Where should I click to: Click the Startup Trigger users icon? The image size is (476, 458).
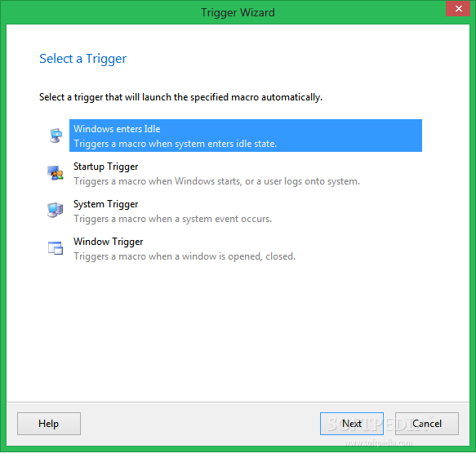coord(56,173)
